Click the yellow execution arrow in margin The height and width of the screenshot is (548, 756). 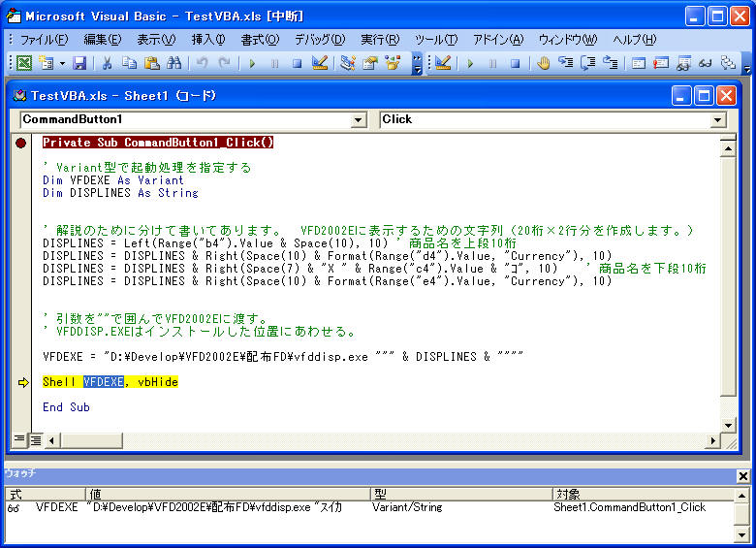pyautogui.click(x=22, y=382)
